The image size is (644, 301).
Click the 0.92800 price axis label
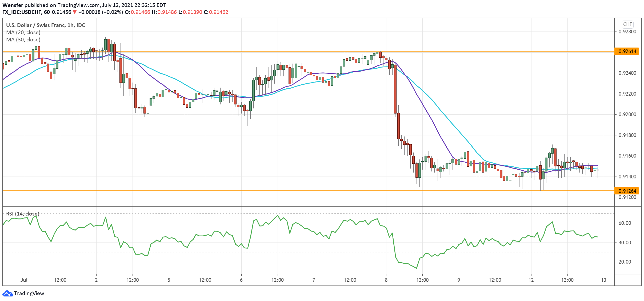pos(627,32)
